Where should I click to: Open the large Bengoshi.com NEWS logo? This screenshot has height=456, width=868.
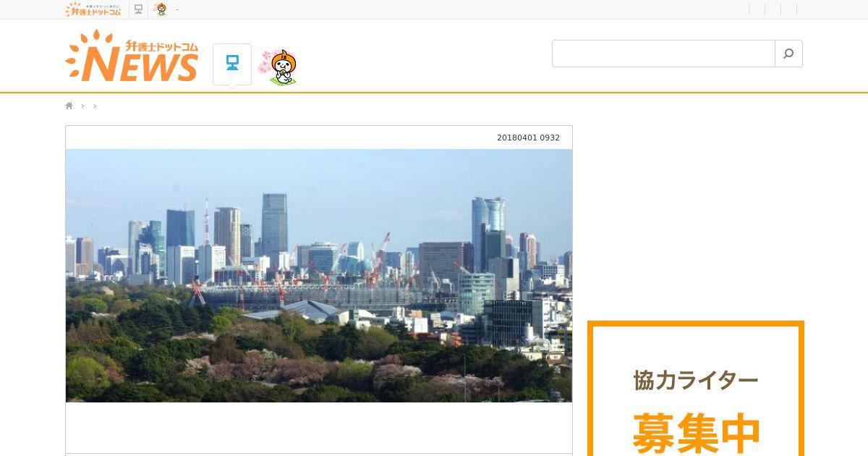[x=132, y=56]
